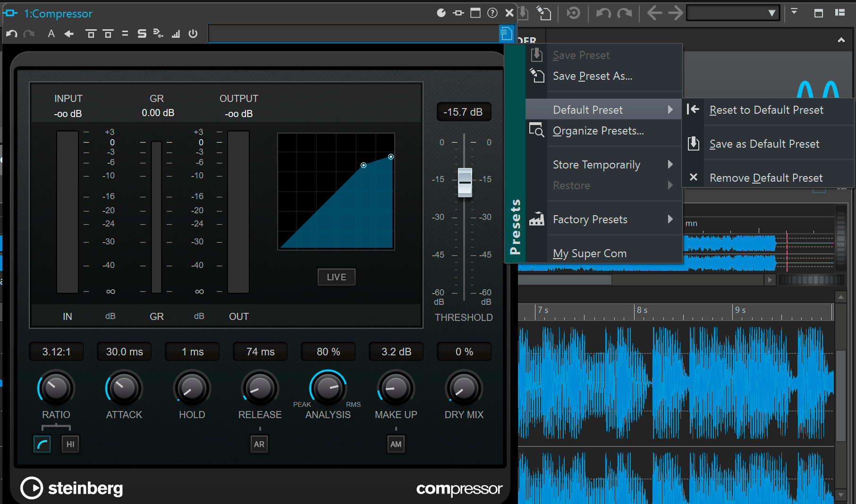The image size is (856, 504).
Task: Click Reset to Default Preset
Action: 767,110
